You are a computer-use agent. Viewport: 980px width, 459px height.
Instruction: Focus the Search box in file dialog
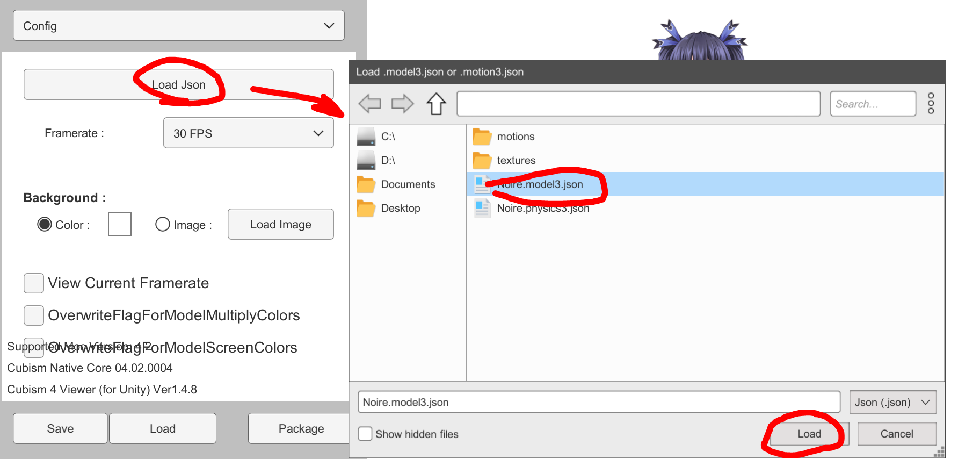tap(873, 103)
